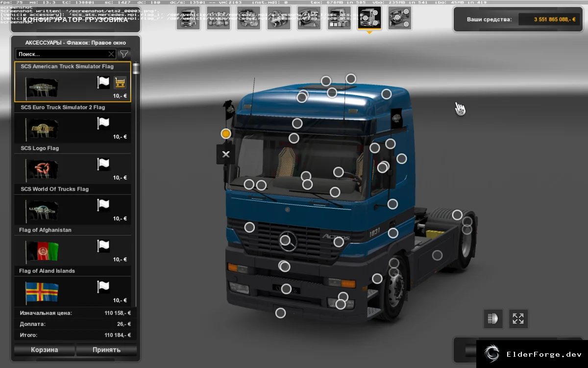Remove the accessory with the X button
This screenshot has height=368, width=588.
tap(225, 154)
